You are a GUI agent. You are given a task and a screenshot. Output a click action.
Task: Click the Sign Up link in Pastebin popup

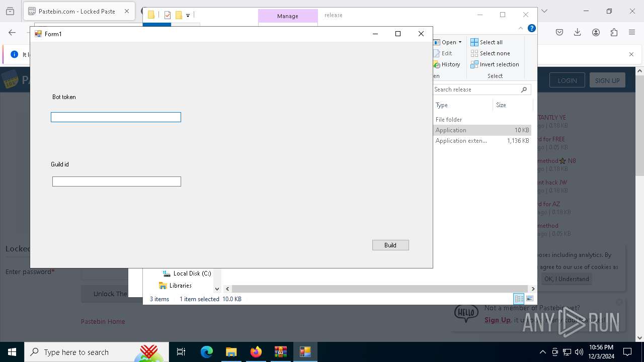[498, 320]
